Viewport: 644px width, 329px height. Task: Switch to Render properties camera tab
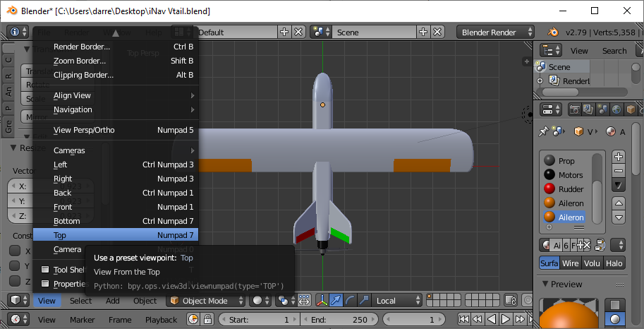[x=574, y=109]
